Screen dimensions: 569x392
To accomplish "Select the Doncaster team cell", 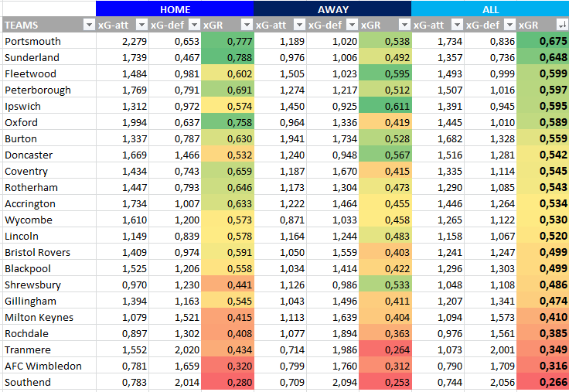I will (x=49, y=155).
